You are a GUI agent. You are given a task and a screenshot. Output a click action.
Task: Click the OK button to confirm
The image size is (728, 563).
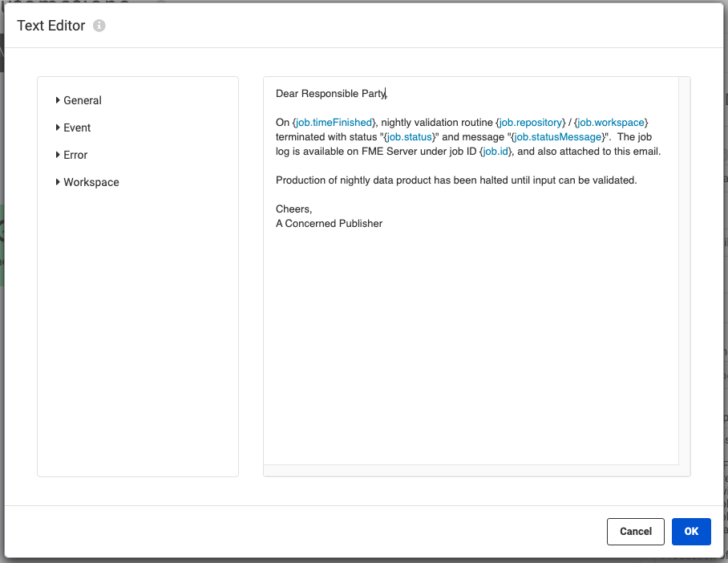(691, 531)
